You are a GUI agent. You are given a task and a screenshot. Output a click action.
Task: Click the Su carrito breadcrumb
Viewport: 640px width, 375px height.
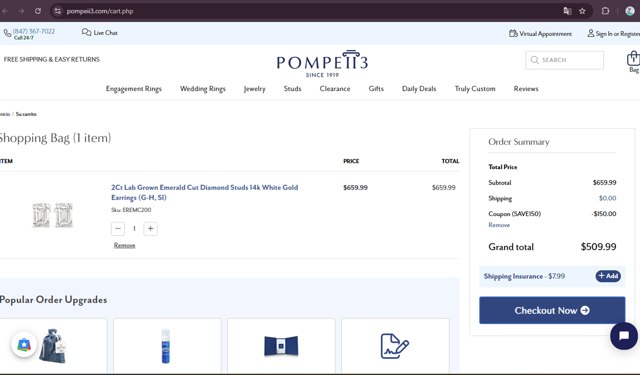point(26,114)
